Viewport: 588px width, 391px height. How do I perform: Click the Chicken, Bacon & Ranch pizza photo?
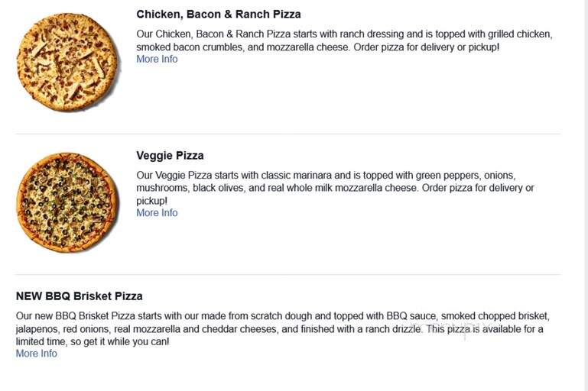click(x=68, y=62)
